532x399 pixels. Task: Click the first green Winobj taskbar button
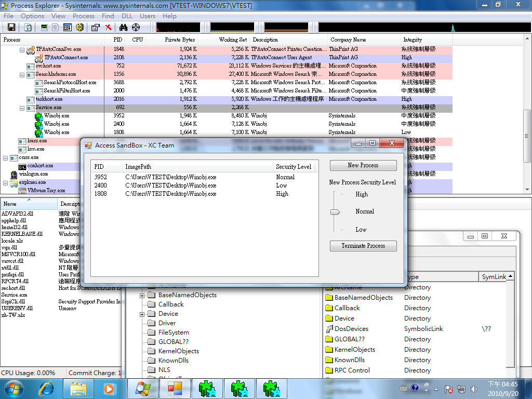point(207,389)
